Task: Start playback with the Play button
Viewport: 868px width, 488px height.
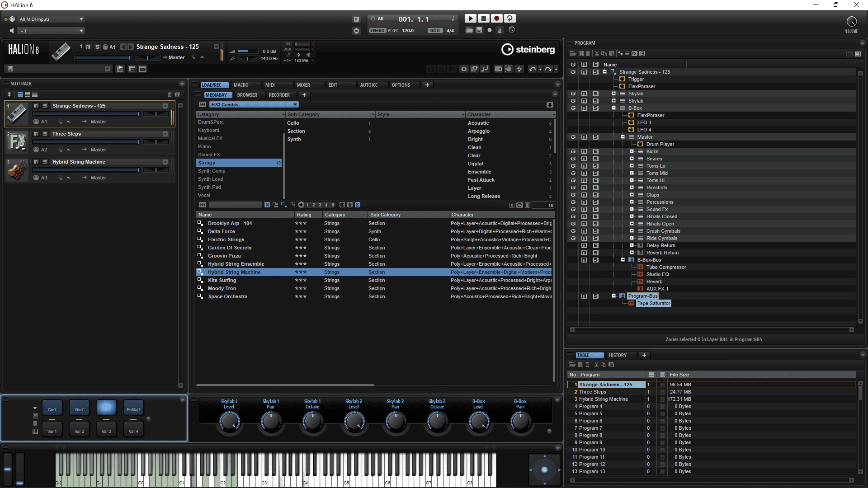Action: click(x=470, y=19)
